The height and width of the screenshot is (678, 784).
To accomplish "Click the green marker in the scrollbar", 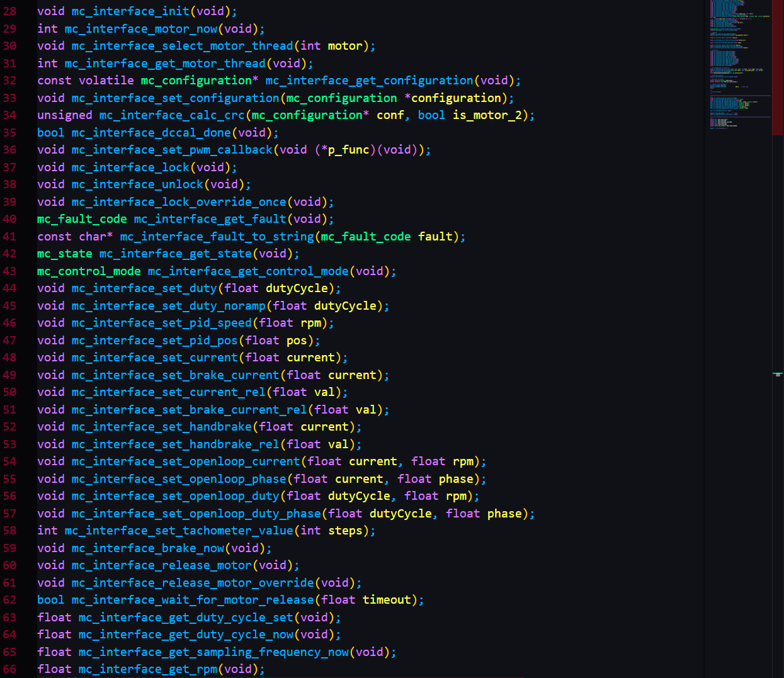I will pyautogui.click(x=778, y=375).
